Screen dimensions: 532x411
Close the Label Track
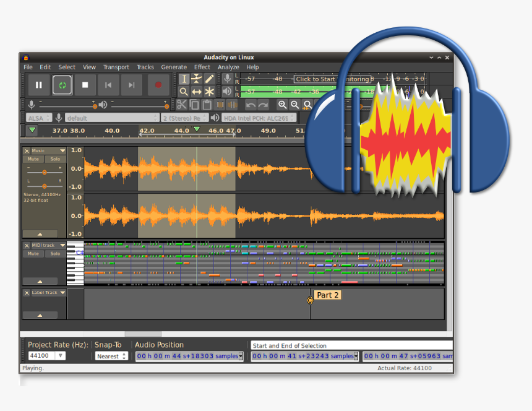[27, 293]
